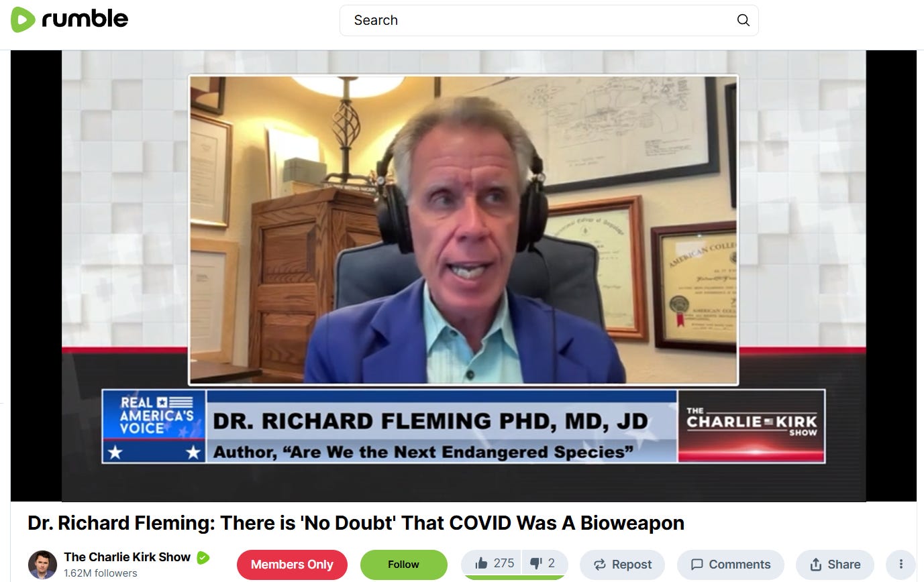Click the Members Only button
The image size is (924, 582).
pyautogui.click(x=292, y=565)
